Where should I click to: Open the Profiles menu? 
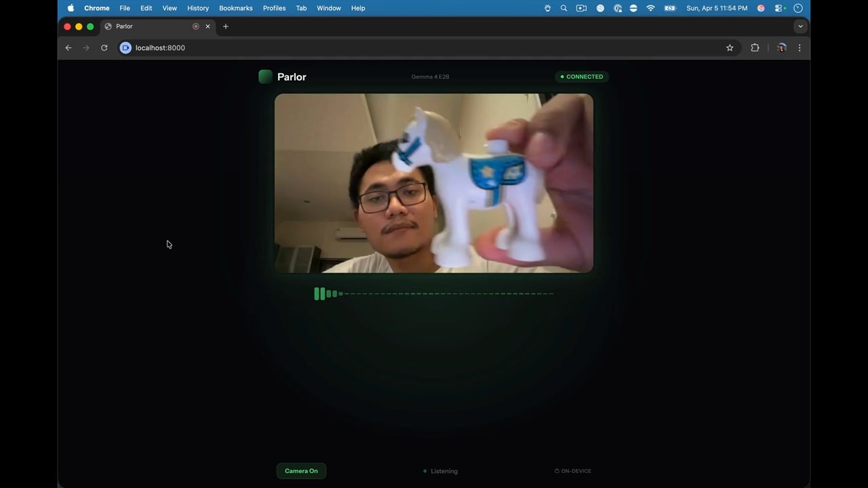[275, 8]
